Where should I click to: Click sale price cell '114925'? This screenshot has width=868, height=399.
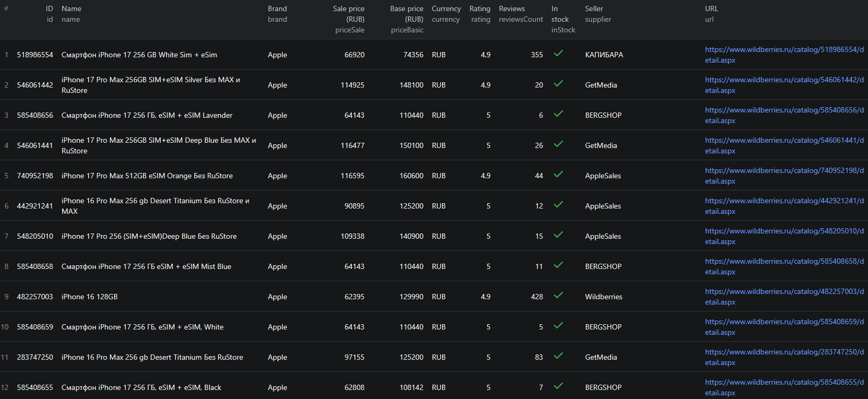coord(352,85)
